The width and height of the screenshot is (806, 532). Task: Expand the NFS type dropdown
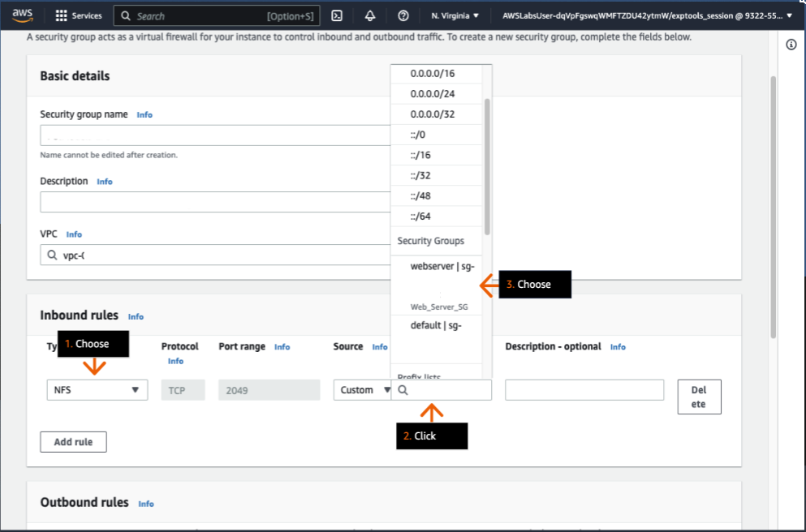97,390
